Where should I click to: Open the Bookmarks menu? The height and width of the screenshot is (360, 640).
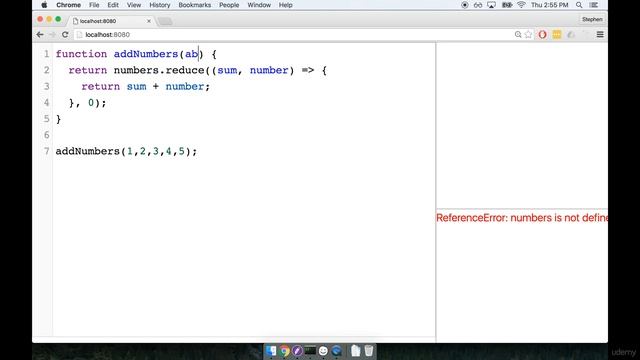click(x=195, y=5)
